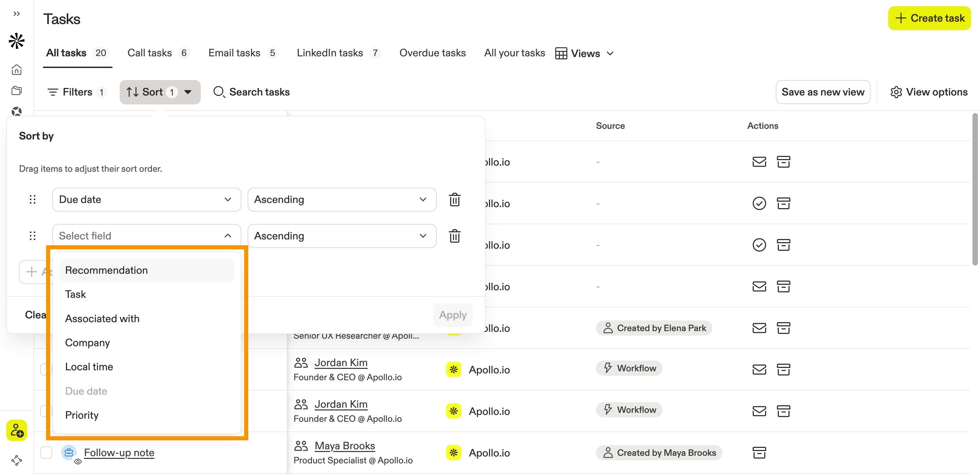
Task: Open the Due date field dropdown
Action: tap(146, 200)
